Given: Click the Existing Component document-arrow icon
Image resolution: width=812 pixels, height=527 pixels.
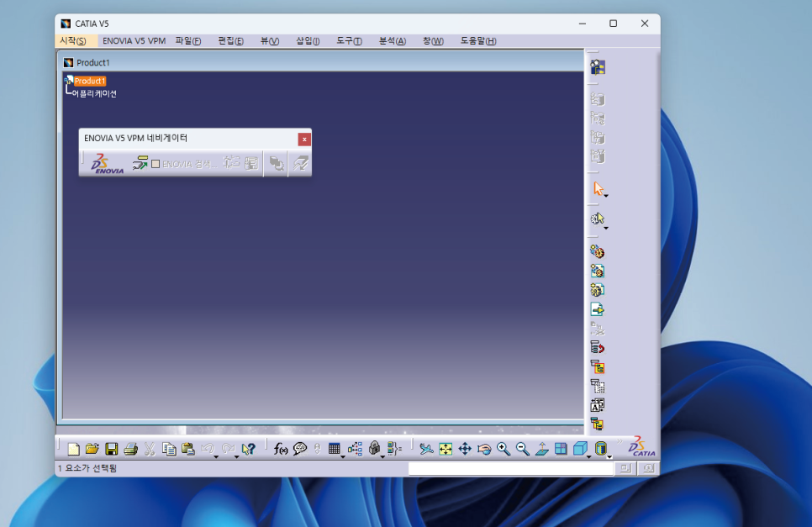Looking at the screenshot, I should [597, 309].
